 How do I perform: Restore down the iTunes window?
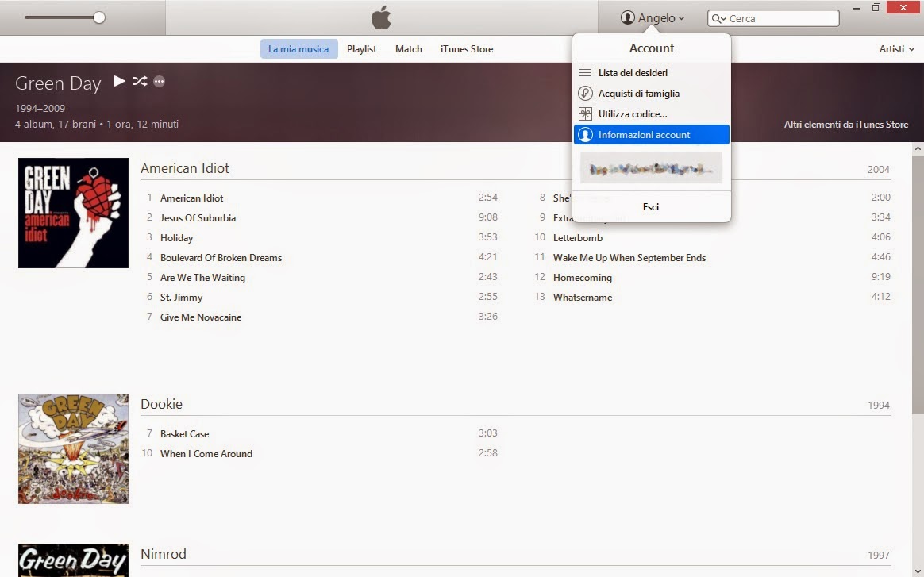pos(876,8)
